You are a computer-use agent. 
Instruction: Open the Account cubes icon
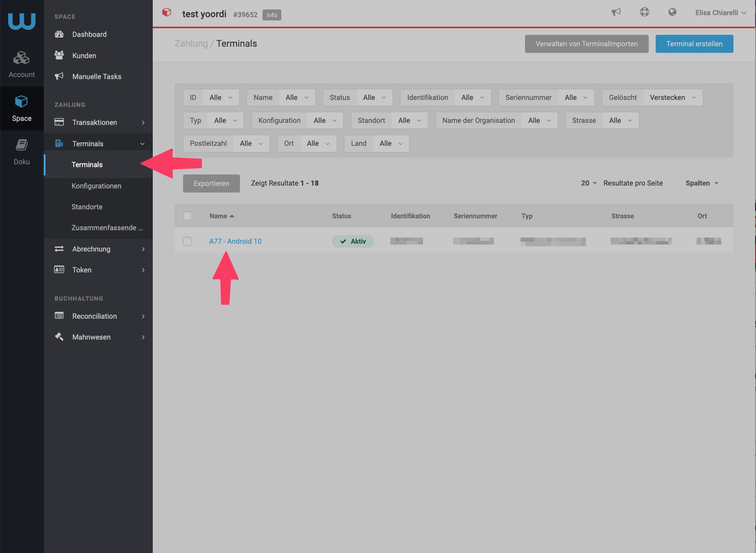coord(22,58)
